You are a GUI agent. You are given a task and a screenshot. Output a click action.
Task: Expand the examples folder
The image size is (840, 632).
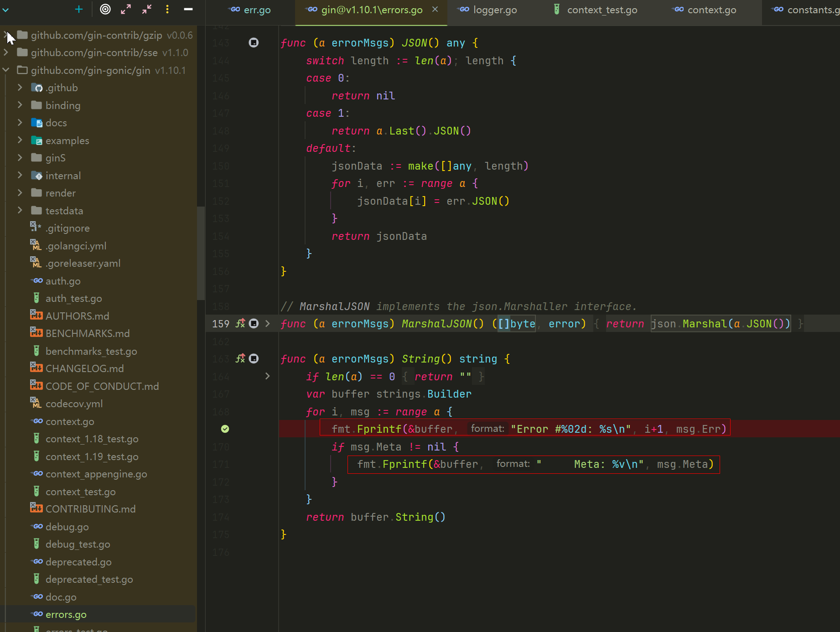(20, 140)
